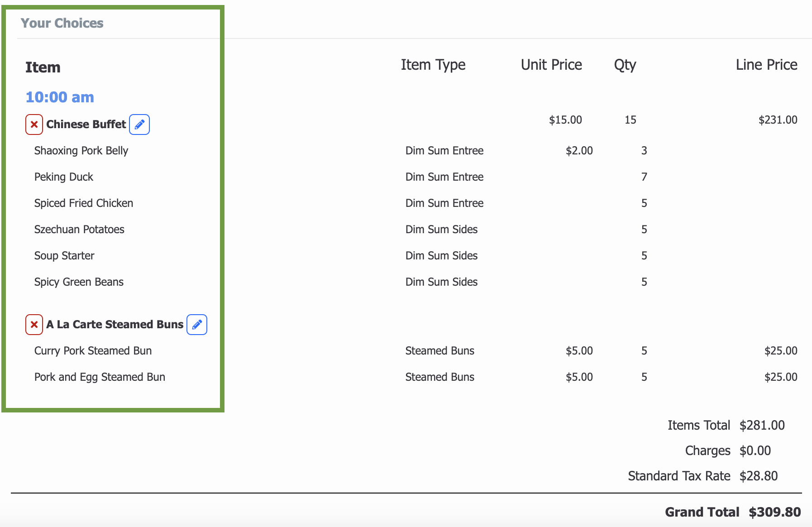Image resolution: width=812 pixels, height=527 pixels.
Task: Click the Line Price column header
Action: (x=766, y=65)
